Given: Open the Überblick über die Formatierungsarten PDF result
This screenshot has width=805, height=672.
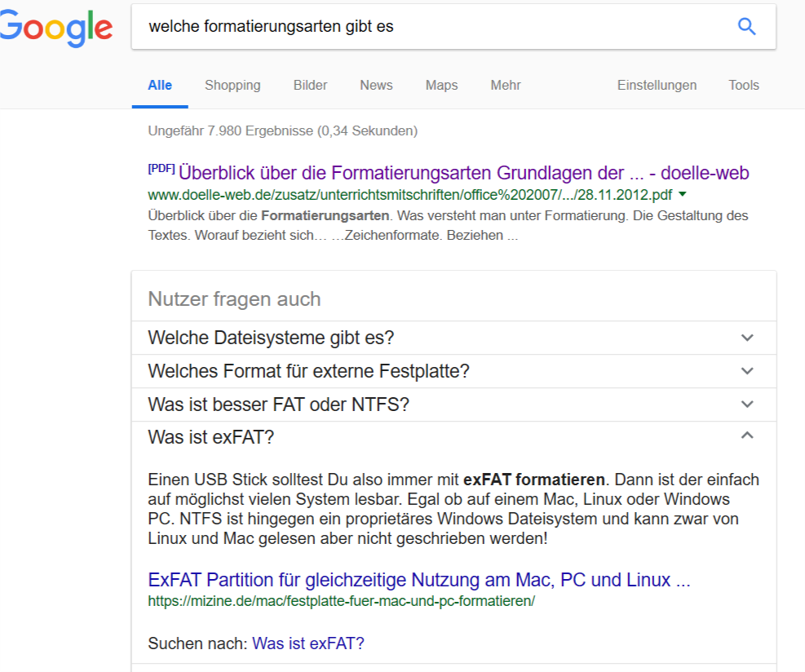Looking at the screenshot, I should pos(463,173).
